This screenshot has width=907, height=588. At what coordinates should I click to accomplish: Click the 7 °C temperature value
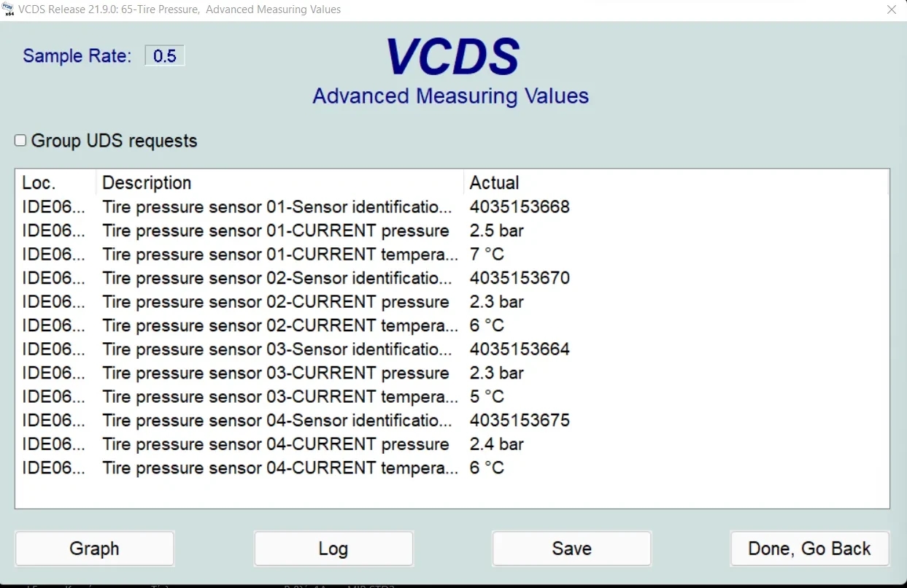point(487,255)
